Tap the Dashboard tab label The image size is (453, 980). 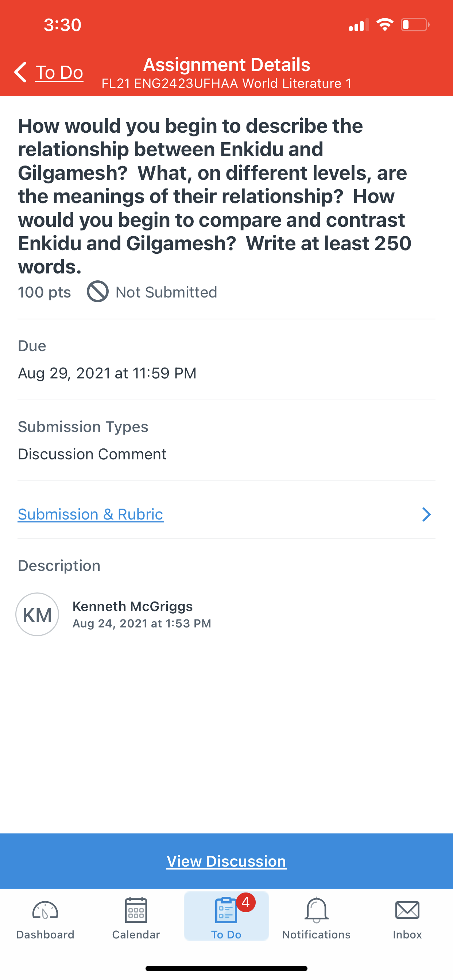[45, 934]
